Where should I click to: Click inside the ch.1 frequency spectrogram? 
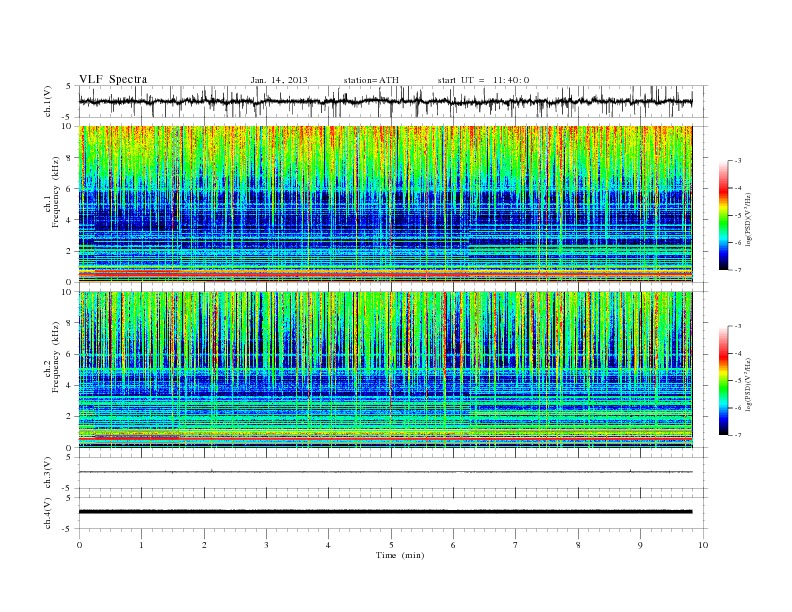pos(385,204)
